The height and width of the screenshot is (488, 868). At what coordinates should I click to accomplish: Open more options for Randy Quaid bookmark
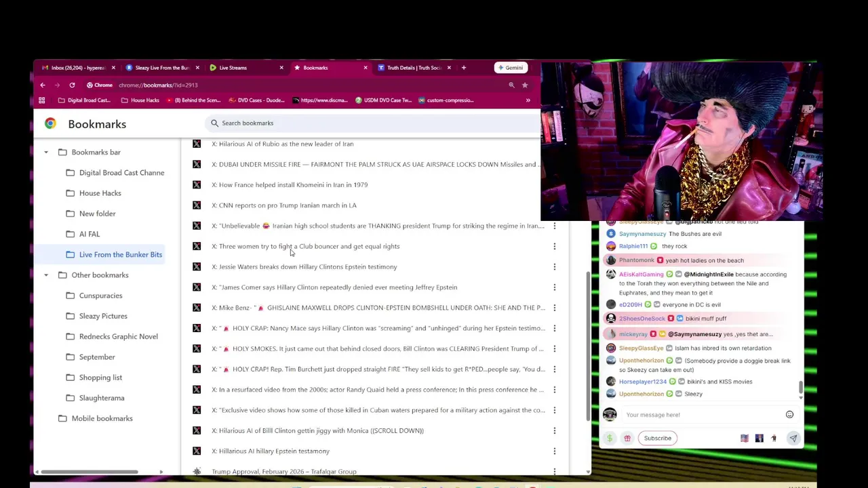[x=554, y=390]
